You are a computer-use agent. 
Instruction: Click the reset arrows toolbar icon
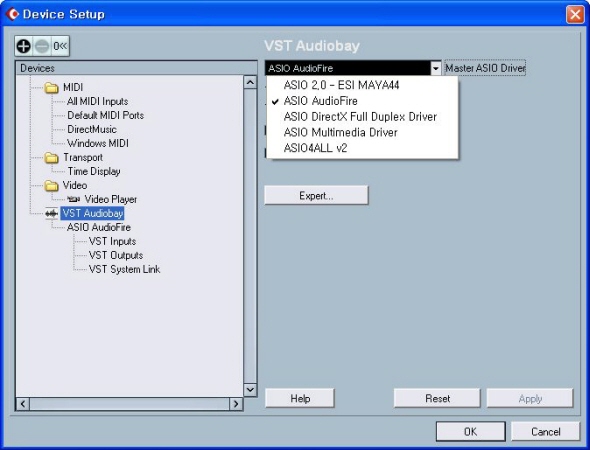coord(60,46)
